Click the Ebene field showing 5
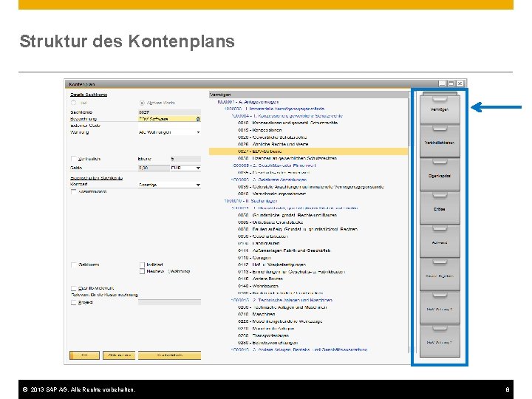This screenshot has width=532, height=399. tap(185, 159)
